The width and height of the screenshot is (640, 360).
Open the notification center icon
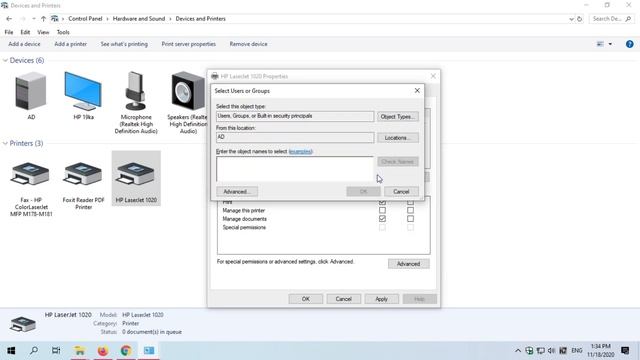(625, 351)
